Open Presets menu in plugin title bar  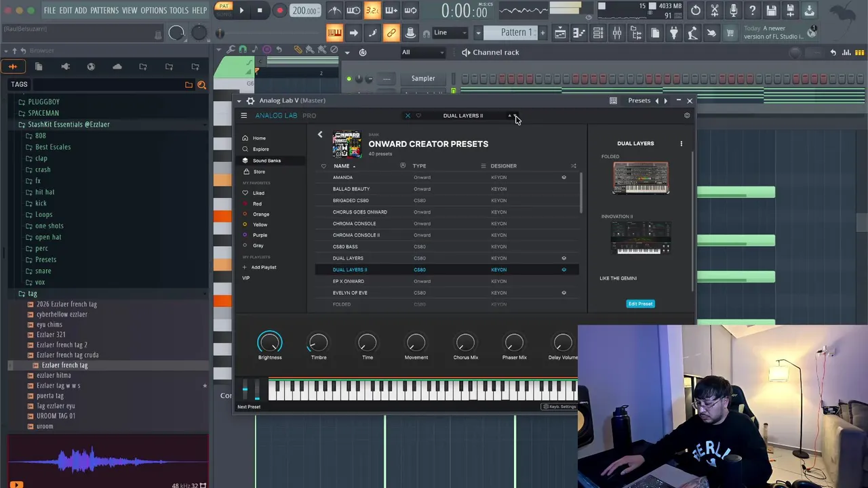(x=639, y=100)
